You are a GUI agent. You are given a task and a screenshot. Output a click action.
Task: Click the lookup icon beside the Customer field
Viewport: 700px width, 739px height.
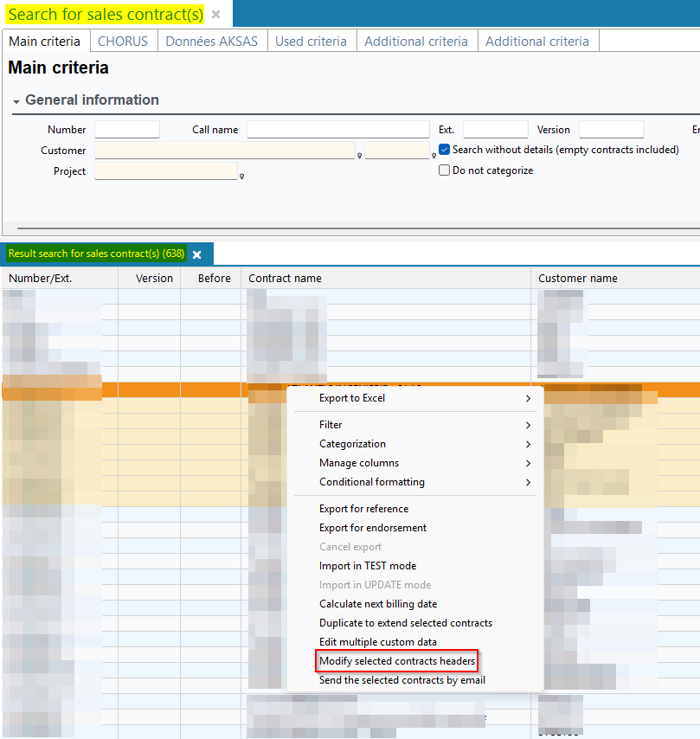click(359, 156)
